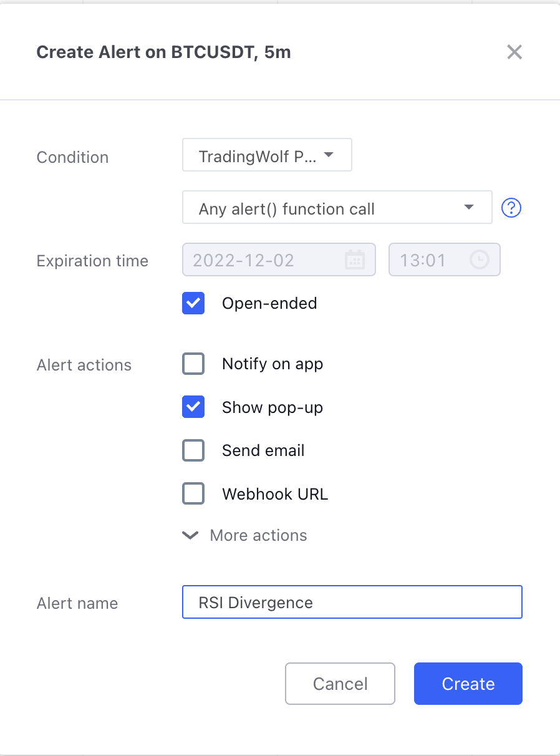Close the Create Alert dialog
The height and width of the screenshot is (756, 560).
click(514, 52)
